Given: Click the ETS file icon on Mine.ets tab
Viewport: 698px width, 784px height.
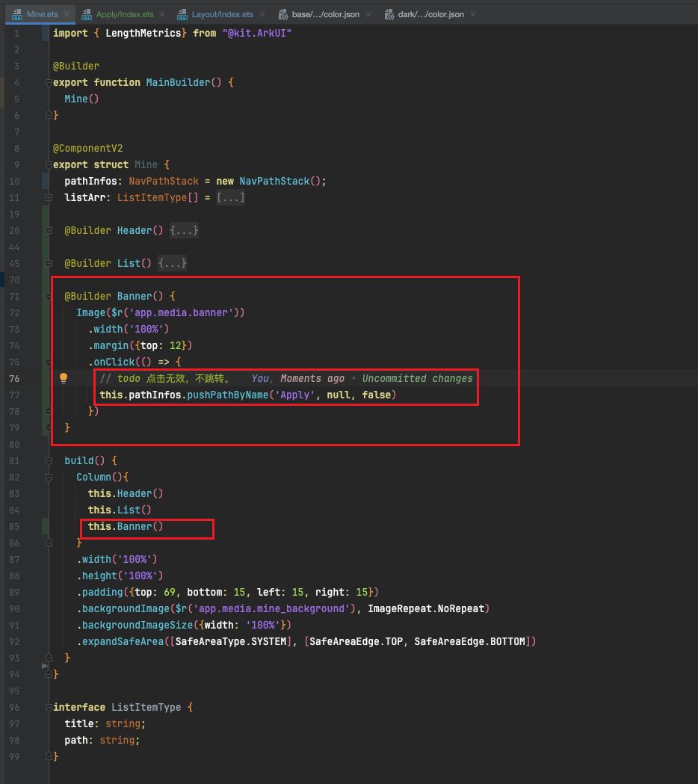Looking at the screenshot, I should coord(17,15).
